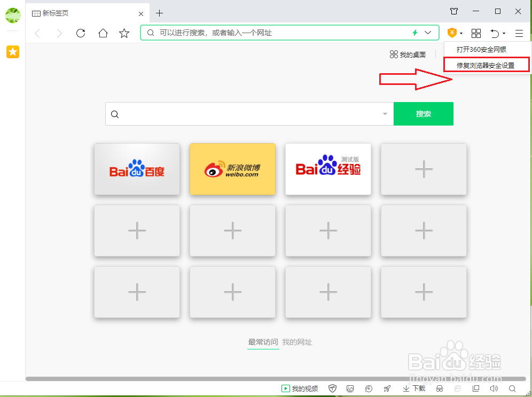This screenshot has width=532, height=397.
Task: Add a site in the tile below the 新浪微博 tile
Action: pos(232,231)
